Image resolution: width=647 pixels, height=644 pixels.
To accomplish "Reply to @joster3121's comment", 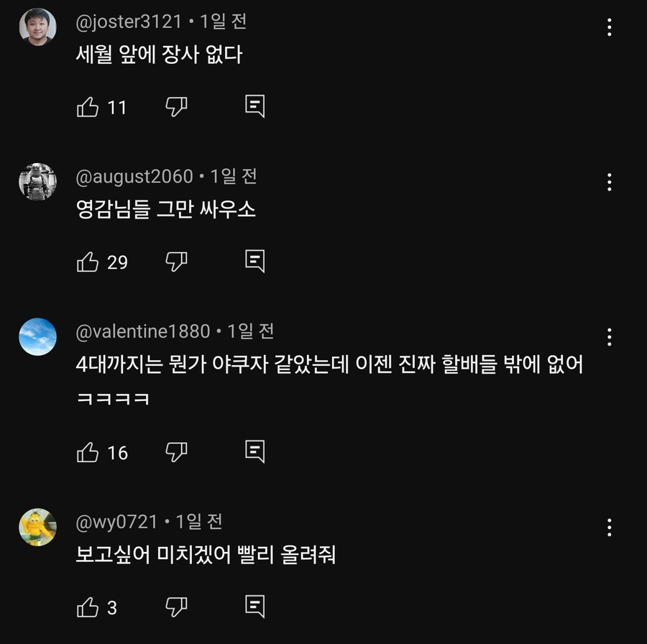I will pyautogui.click(x=254, y=106).
